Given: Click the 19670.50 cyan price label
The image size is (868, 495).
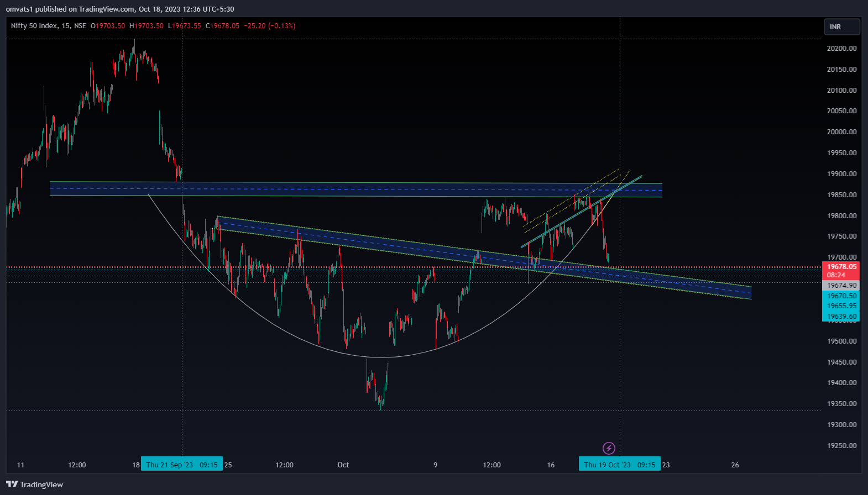Looking at the screenshot, I should coord(841,296).
